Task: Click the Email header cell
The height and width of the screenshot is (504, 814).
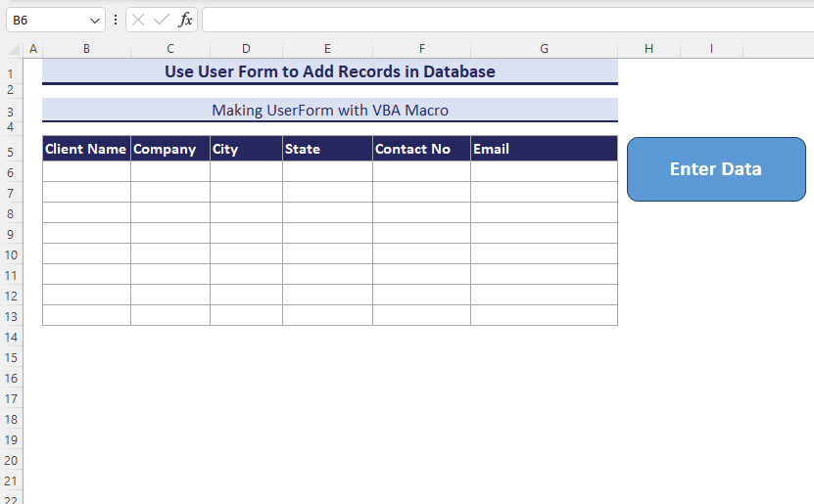Action: click(x=544, y=150)
